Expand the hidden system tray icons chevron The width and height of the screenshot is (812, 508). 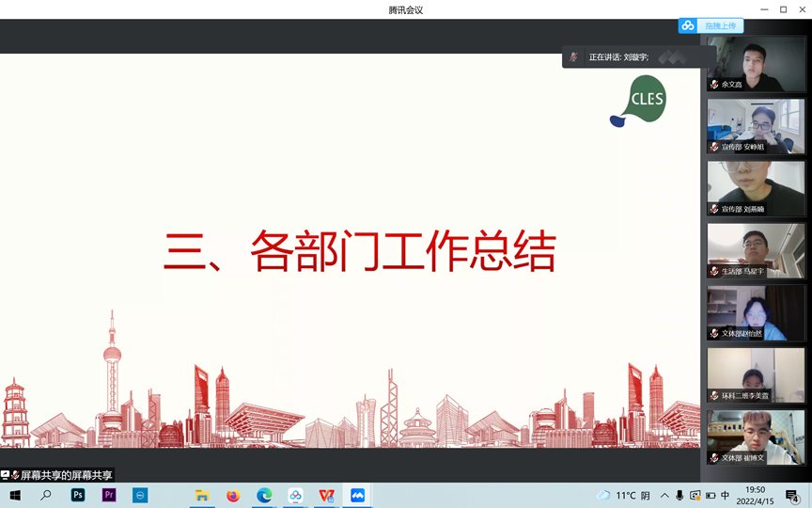point(664,496)
